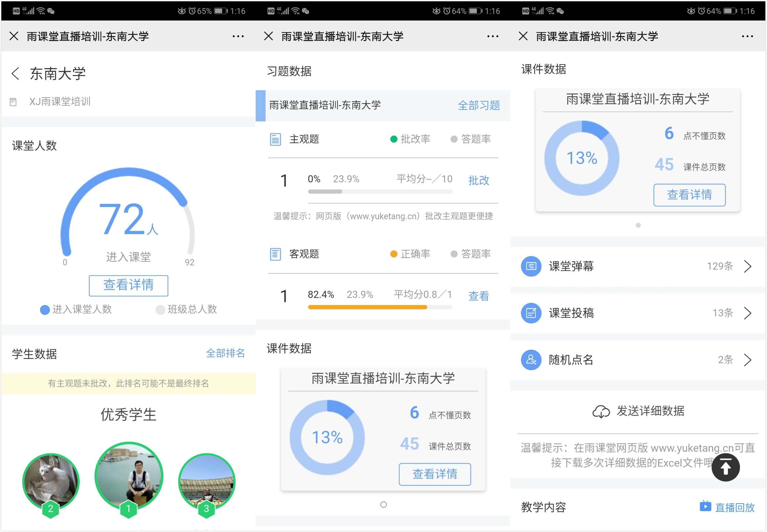The width and height of the screenshot is (767, 532).
Task: Tap the 点不懂页数 label in right card
Action: (704, 136)
